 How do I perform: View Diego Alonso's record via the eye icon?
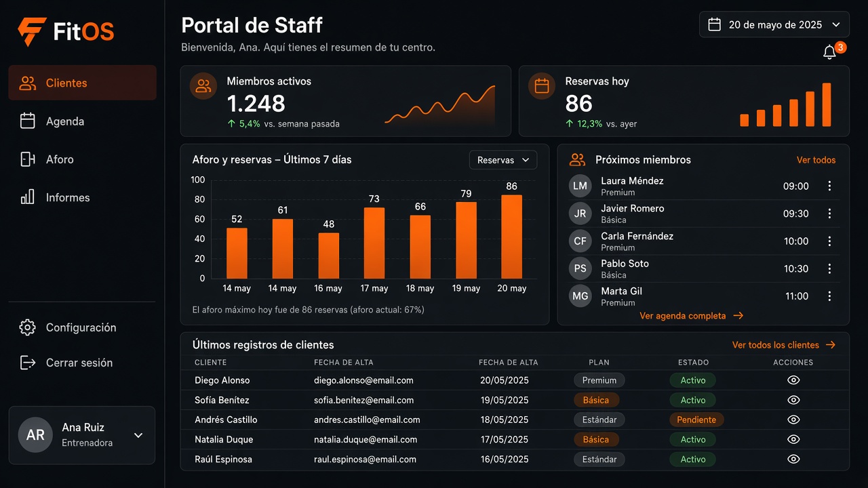point(793,380)
